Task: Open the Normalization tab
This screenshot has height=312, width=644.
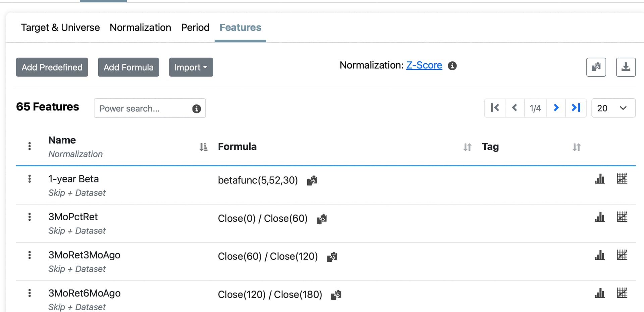Action: [140, 28]
